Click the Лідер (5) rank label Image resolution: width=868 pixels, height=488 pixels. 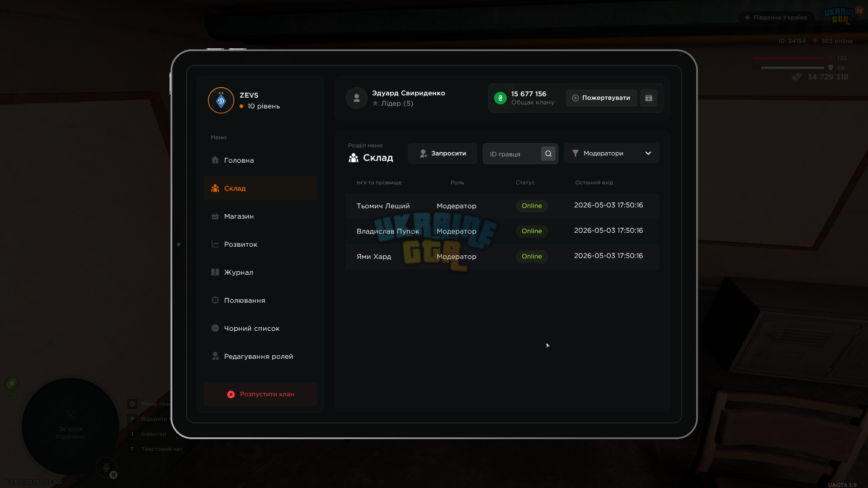[x=397, y=103]
